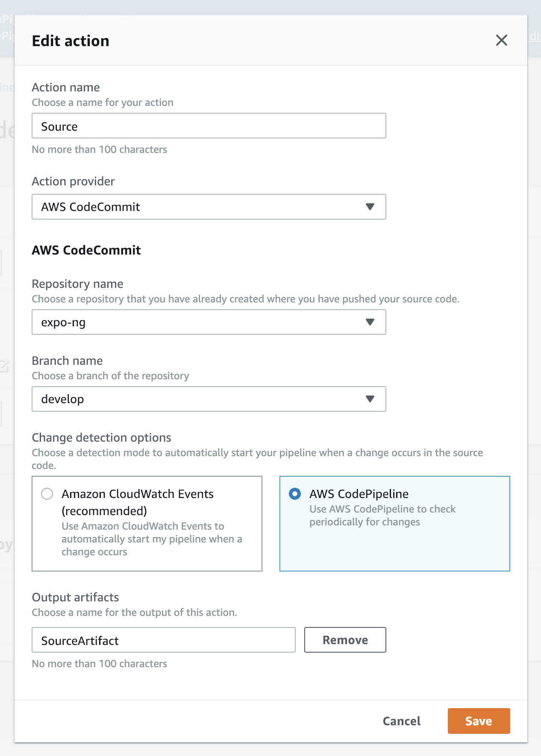Open the expo-ng repository dropdown
Screen dimensions: 541x756
[x=209, y=322]
